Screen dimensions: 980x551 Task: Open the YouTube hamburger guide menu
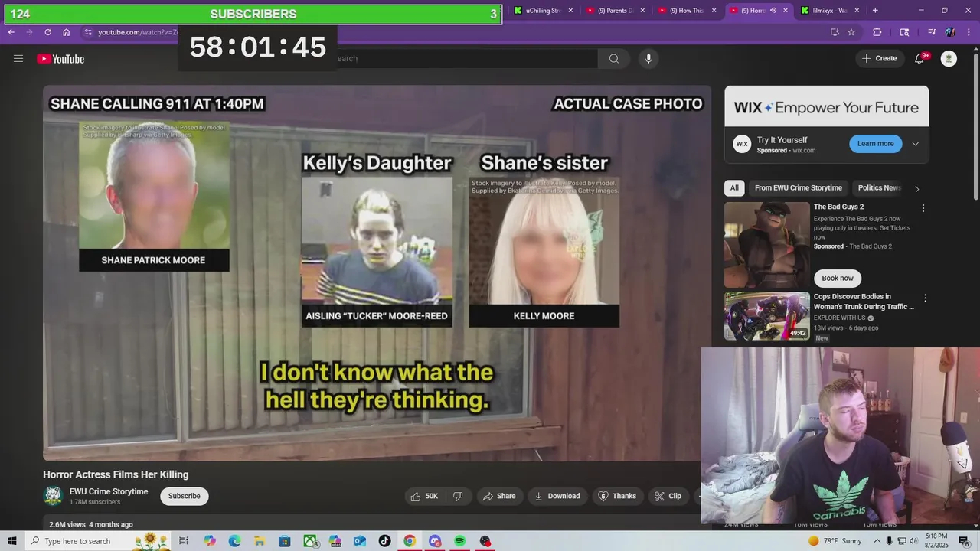[x=18, y=59]
